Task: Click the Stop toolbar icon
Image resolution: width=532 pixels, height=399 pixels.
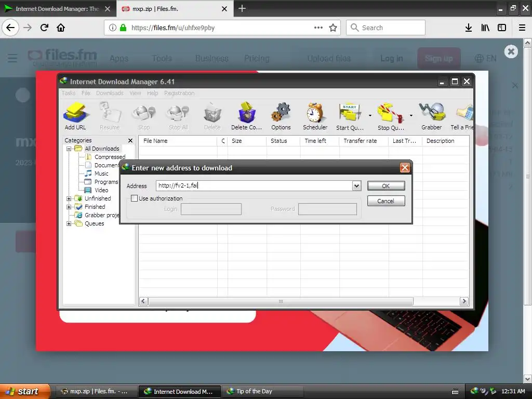Action: pyautogui.click(x=144, y=116)
